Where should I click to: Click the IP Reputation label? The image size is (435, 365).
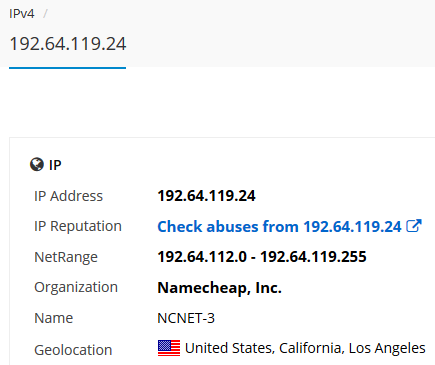78,226
